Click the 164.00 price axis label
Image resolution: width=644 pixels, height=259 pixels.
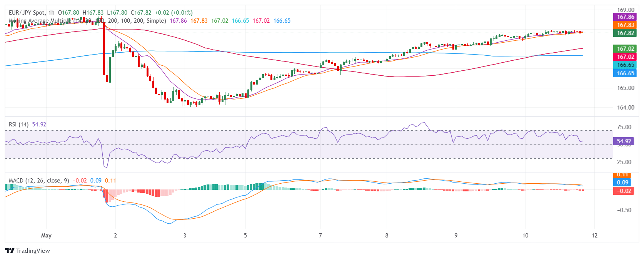tap(626, 107)
